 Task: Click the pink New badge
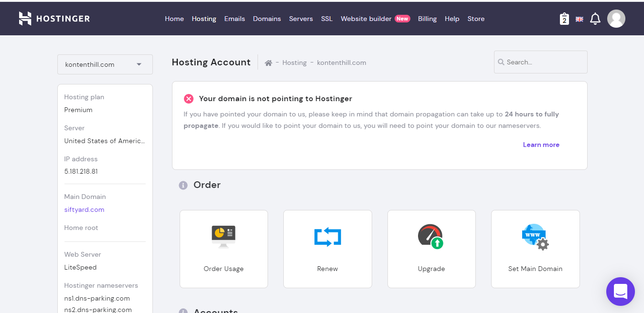402,19
